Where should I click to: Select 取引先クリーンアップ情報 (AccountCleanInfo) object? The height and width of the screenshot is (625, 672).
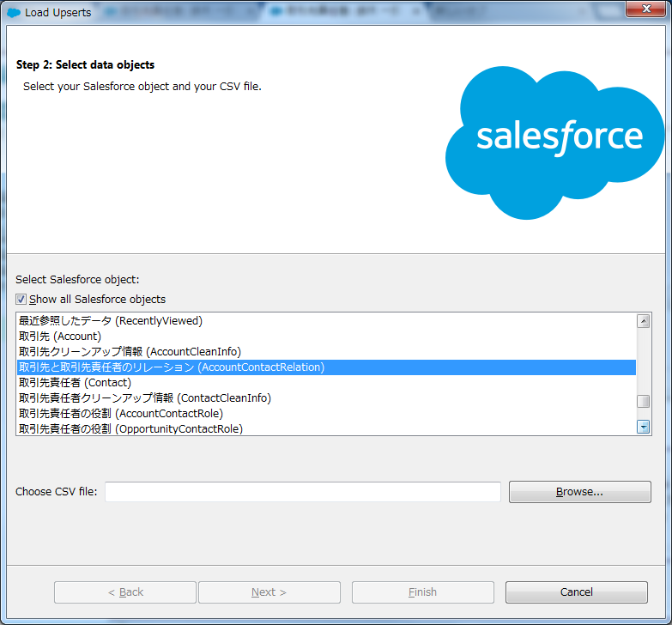326,351
